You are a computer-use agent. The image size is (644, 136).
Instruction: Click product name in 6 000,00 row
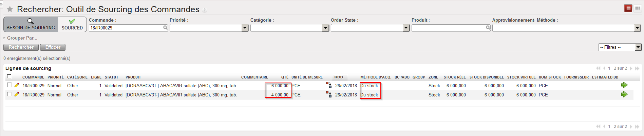181,86
